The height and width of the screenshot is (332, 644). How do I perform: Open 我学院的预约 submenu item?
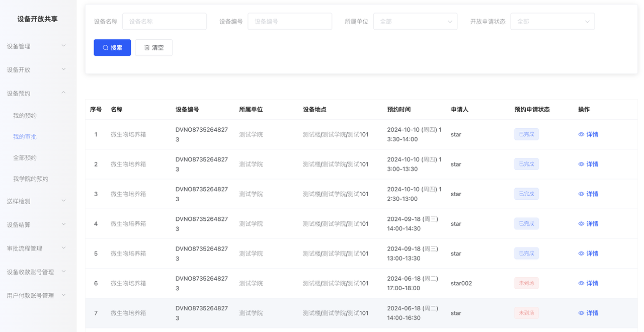click(x=31, y=179)
